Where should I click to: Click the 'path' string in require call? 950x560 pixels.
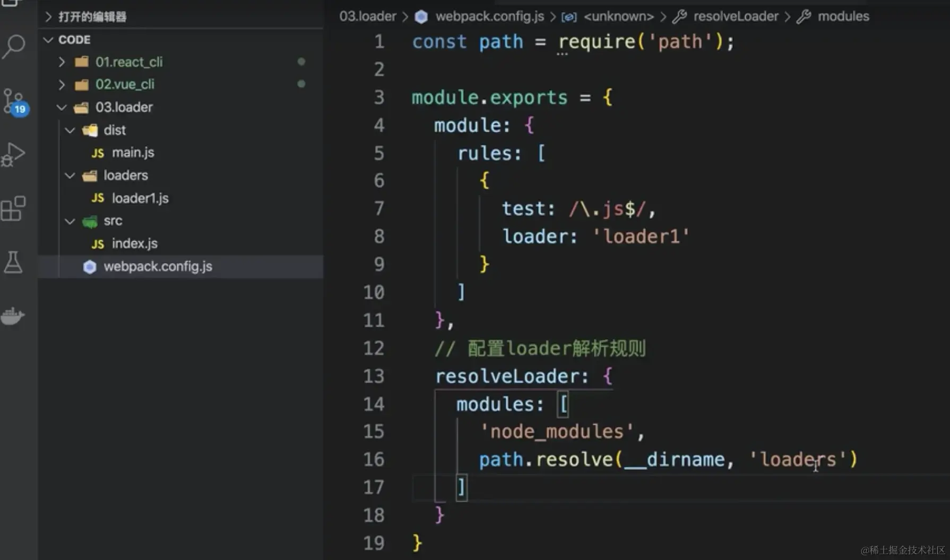point(680,42)
